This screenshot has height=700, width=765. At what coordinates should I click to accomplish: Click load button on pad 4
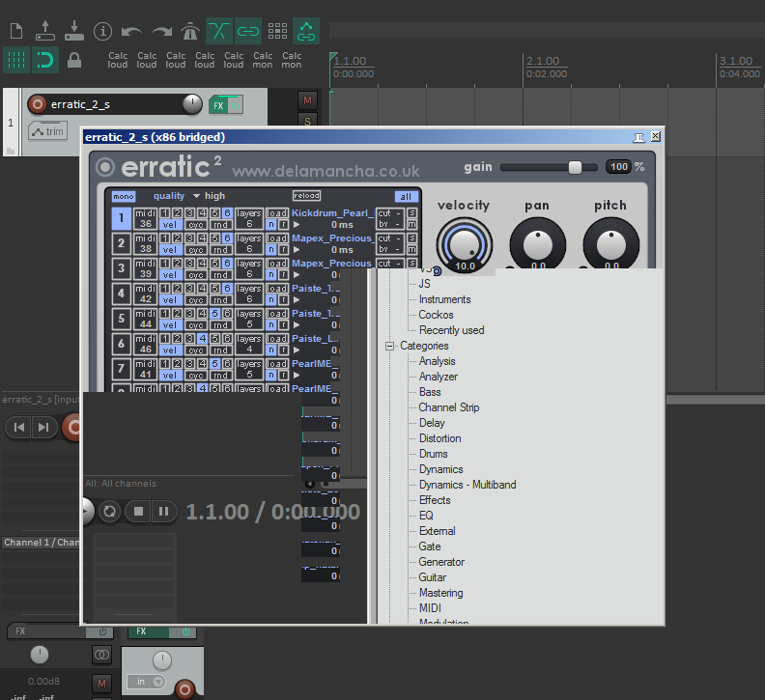coord(277,289)
